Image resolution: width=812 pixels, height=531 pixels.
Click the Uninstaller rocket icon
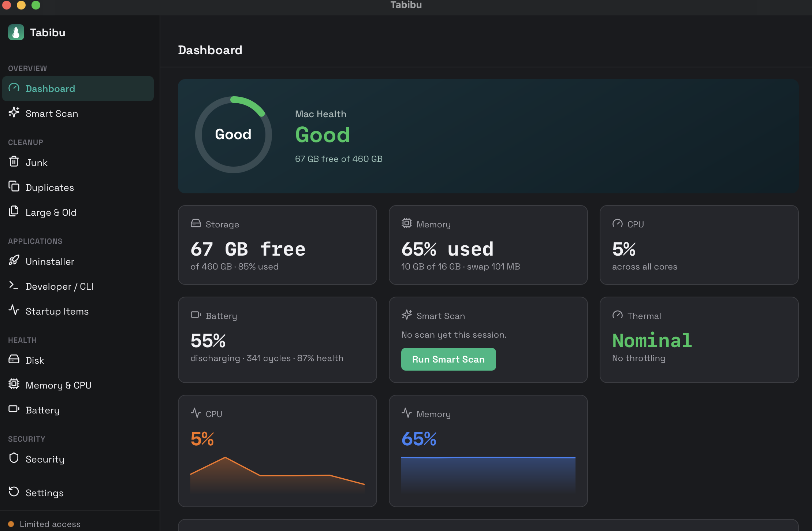(x=14, y=260)
